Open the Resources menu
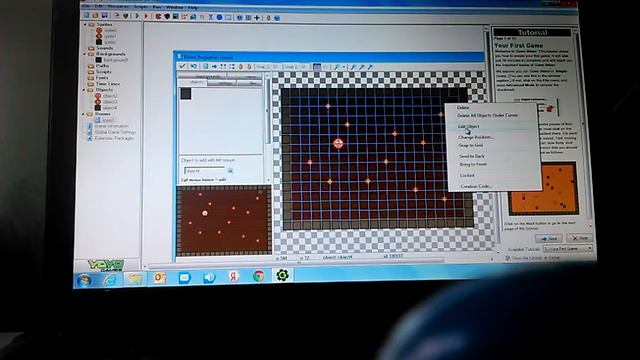Viewport: 640px width, 360px height. 118,7
